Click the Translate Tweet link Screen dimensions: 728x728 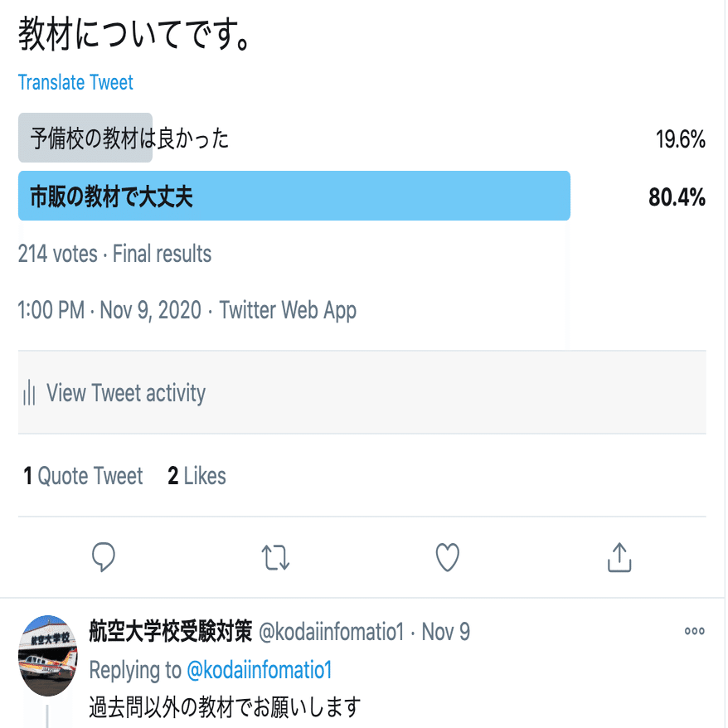pos(75,82)
